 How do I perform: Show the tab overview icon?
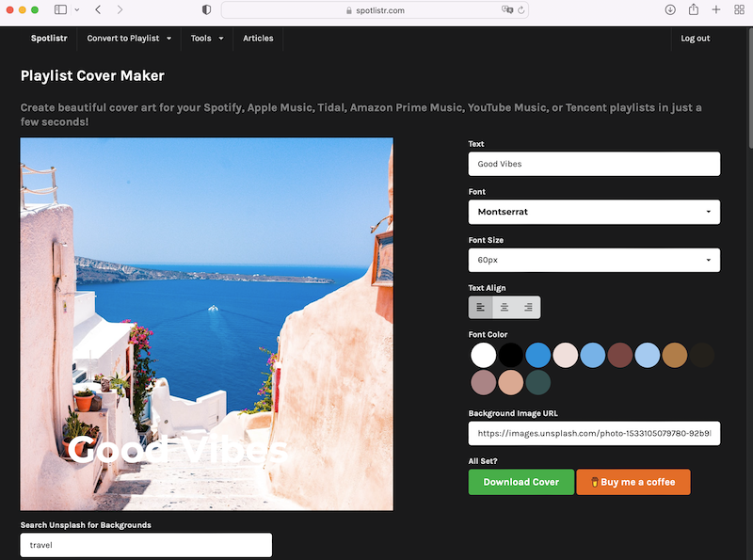(x=739, y=9)
